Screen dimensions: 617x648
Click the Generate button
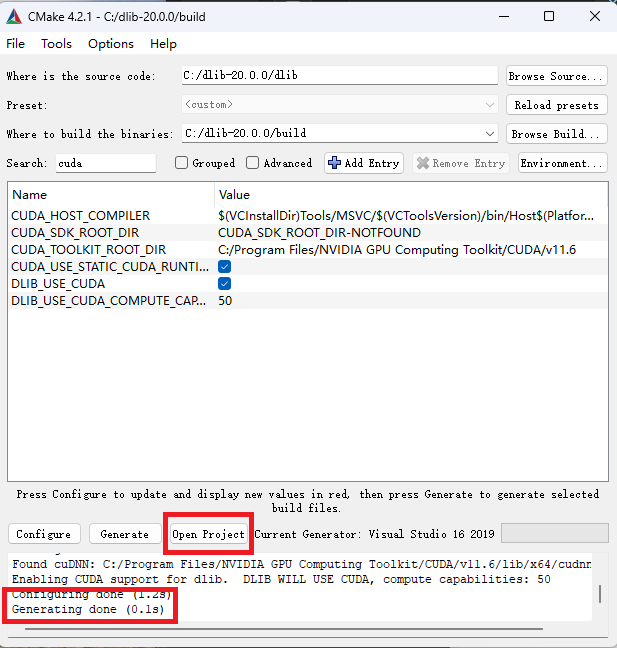(124, 534)
